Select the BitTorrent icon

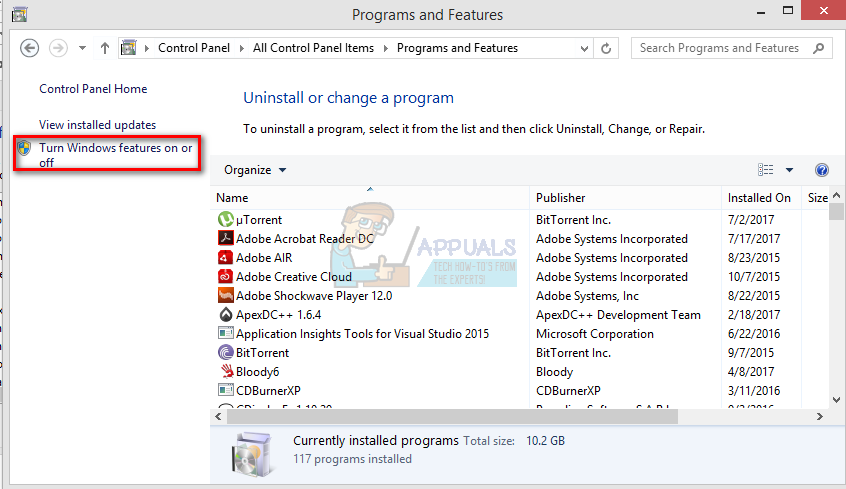[x=226, y=352]
